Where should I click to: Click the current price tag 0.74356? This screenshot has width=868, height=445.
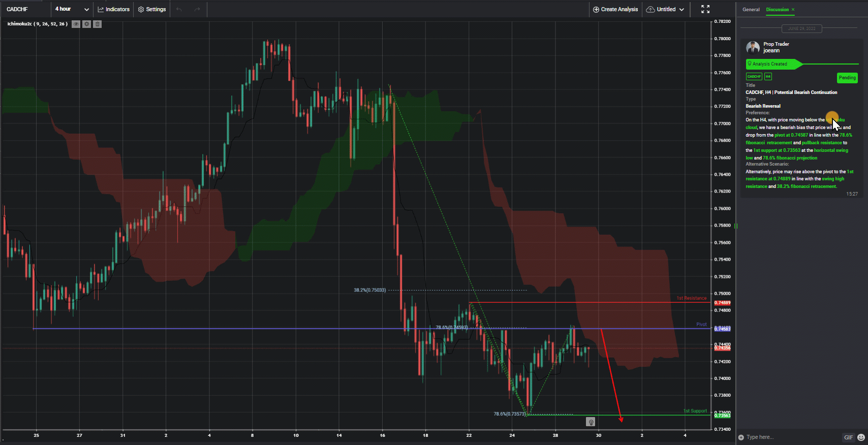[722, 348]
